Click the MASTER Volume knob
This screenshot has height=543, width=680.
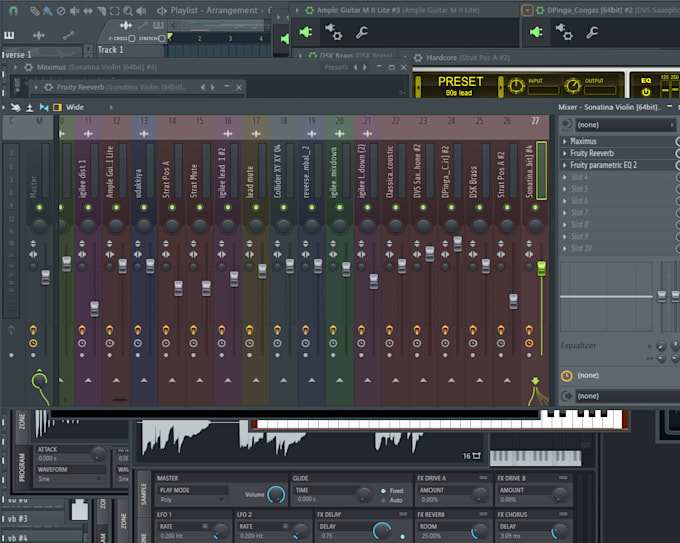[x=276, y=494]
